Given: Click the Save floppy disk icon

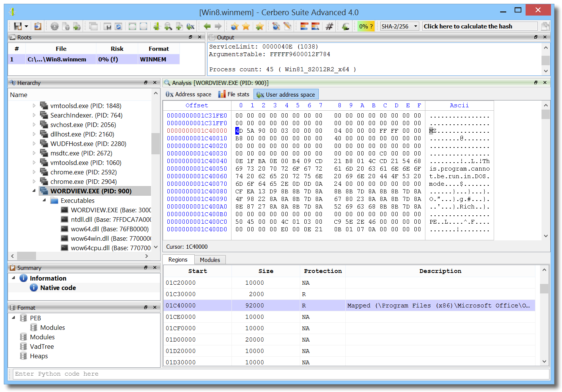Looking at the screenshot, I should click(17, 26).
